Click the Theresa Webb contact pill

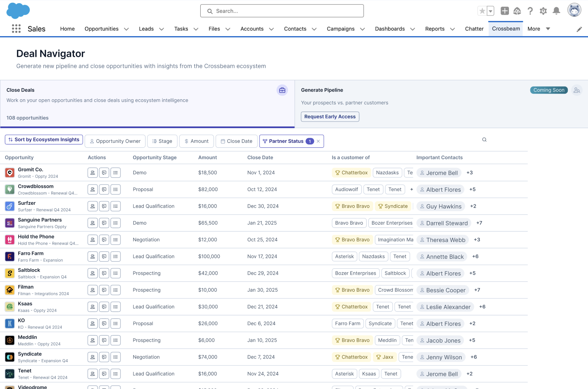click(443, 240)
